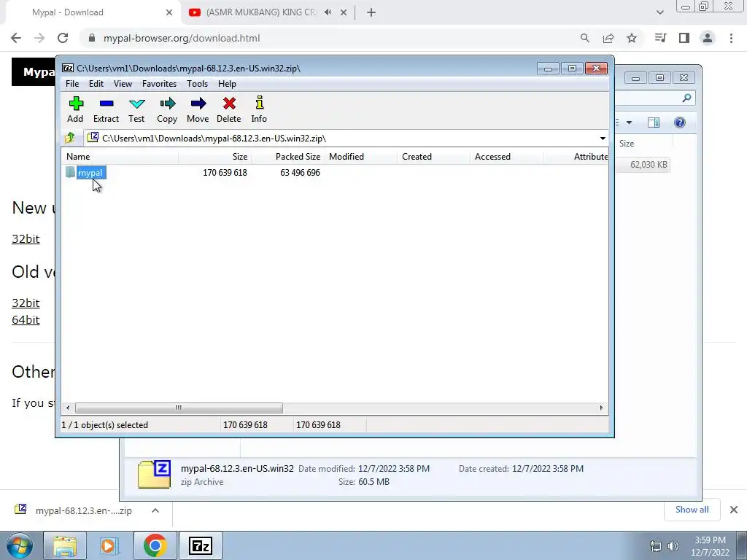Sort by the Accessed column header

click(506, 157)
